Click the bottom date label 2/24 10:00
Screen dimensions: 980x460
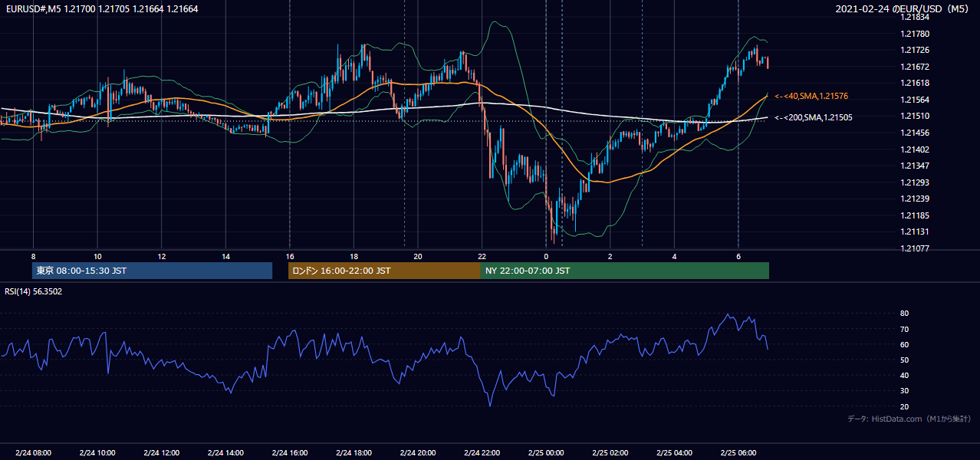[97, 453]
